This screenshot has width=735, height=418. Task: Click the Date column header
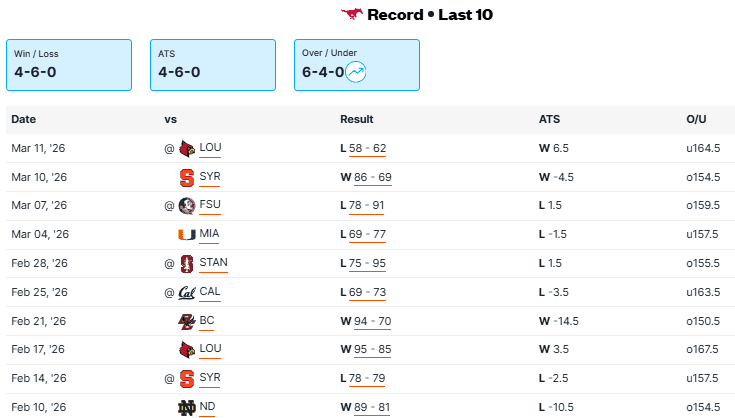pos(24,119)
